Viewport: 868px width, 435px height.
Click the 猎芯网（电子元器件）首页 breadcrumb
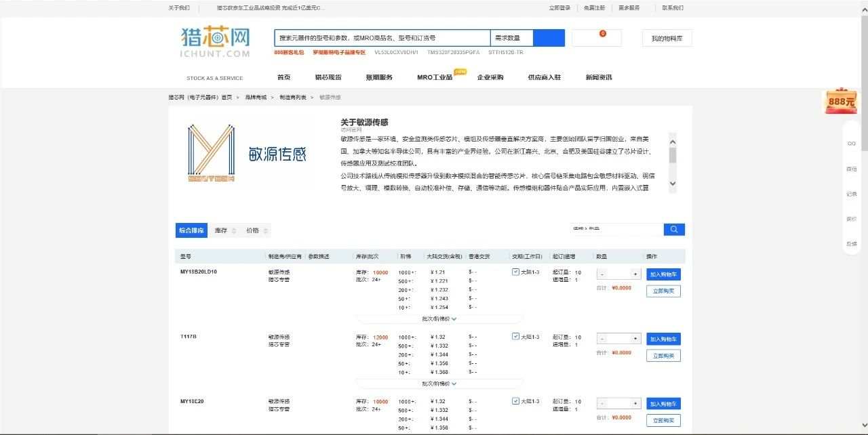coord(200,98)
